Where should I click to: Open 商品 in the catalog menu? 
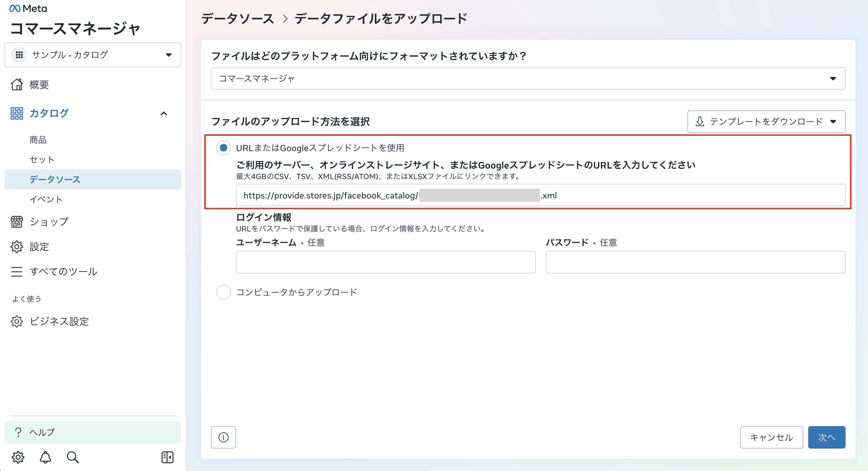tap(38, 140)
